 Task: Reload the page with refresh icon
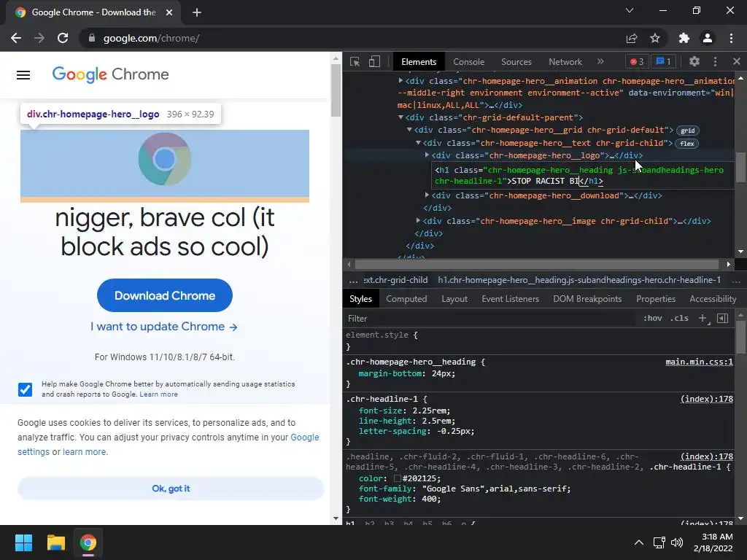(x=63, y=38)
